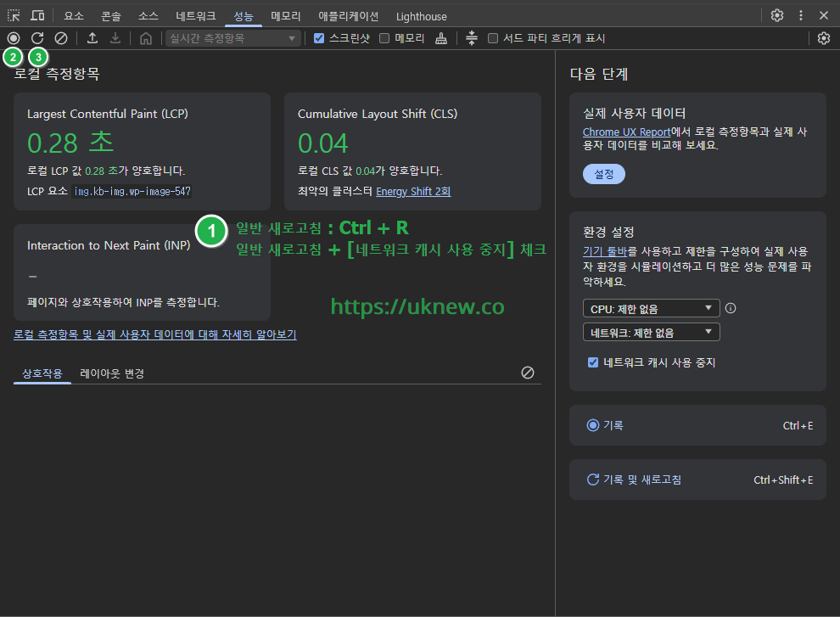Check 서드 파티 흐리게 표시
This screenshot has width=840, height=617.
point(493,37)
